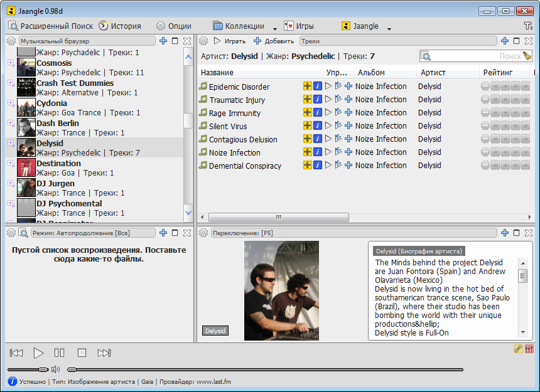This screenshot has width=540, height=392.
Task: Show the blue info icon for Traumatic Injury
Action: click(x=318, y=99)
